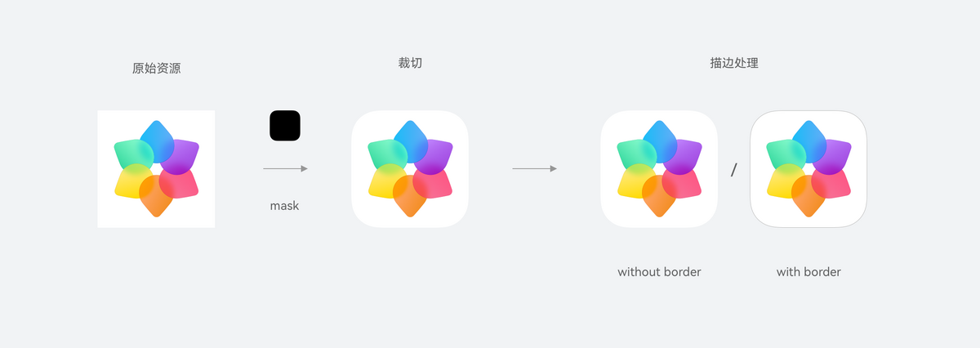
Task: Click the slash separator between icons
Action: [x=733, y=170]
